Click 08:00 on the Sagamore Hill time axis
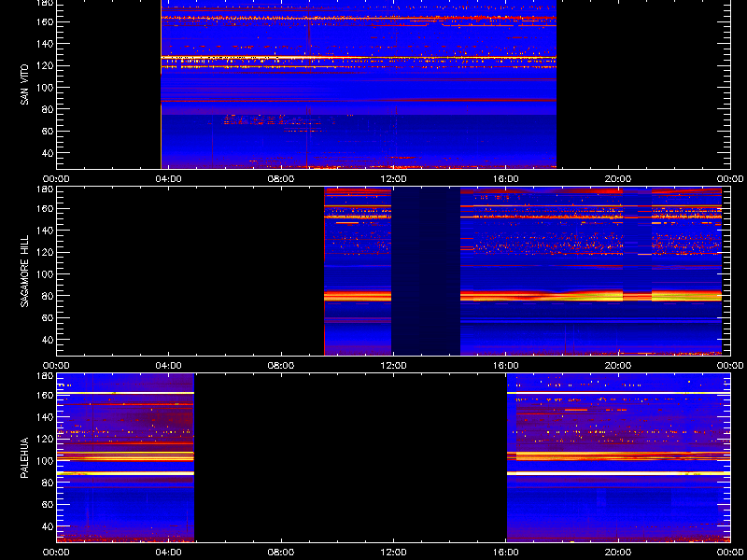 (x=281, y=366)
